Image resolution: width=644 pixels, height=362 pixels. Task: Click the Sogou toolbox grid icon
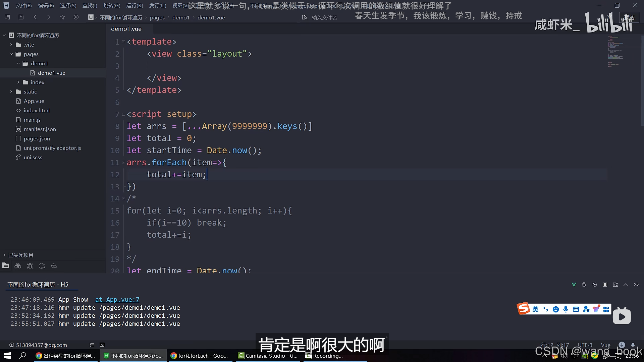(x=606, y=309)
